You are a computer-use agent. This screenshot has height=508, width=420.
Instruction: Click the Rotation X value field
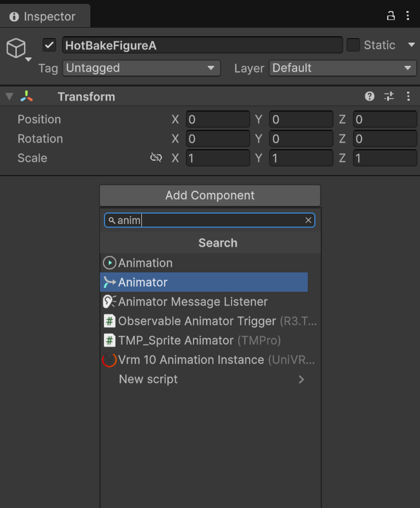coord(218,139)
